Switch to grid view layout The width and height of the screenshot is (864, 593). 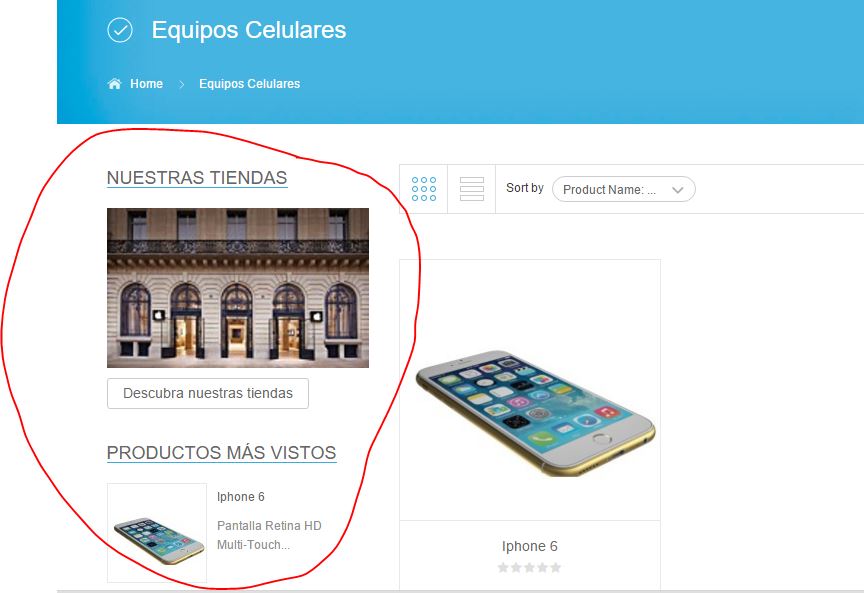point(424,189)
